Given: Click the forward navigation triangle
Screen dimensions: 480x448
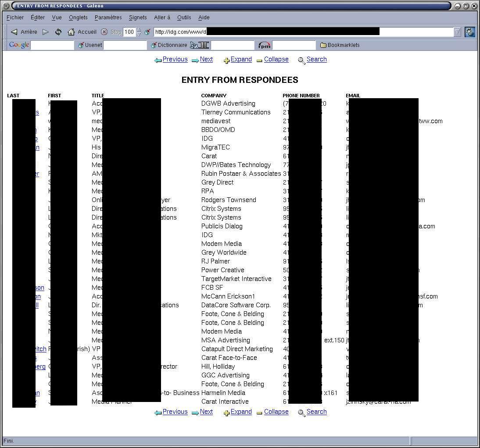Looking at the screenshot, I should click(46, 32).
